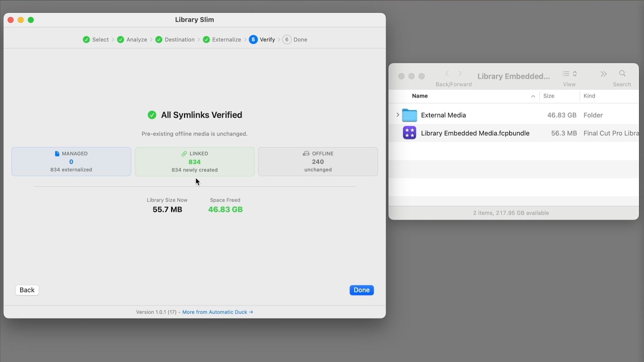Image resolution: width=644 pixels, height=362 pixels.
Task: Click the Linked stats card
Action: [194, 161]
